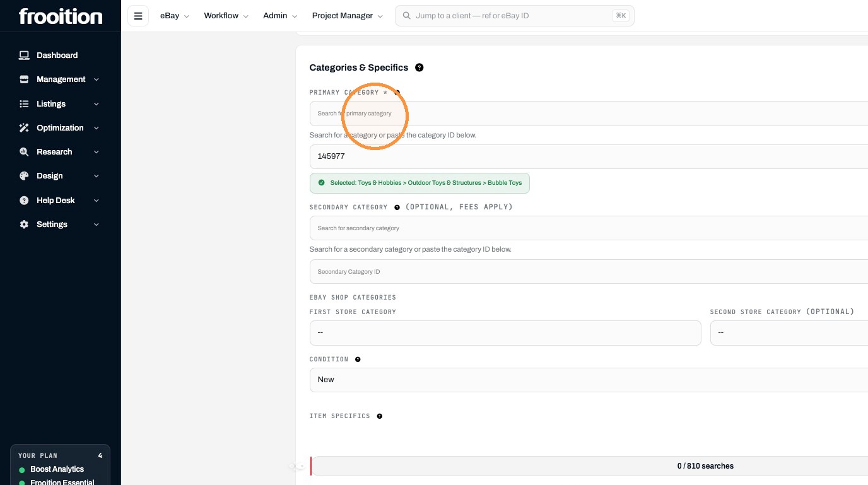Click the Optimization magic wand icon
868x485 pixels.
24,128
